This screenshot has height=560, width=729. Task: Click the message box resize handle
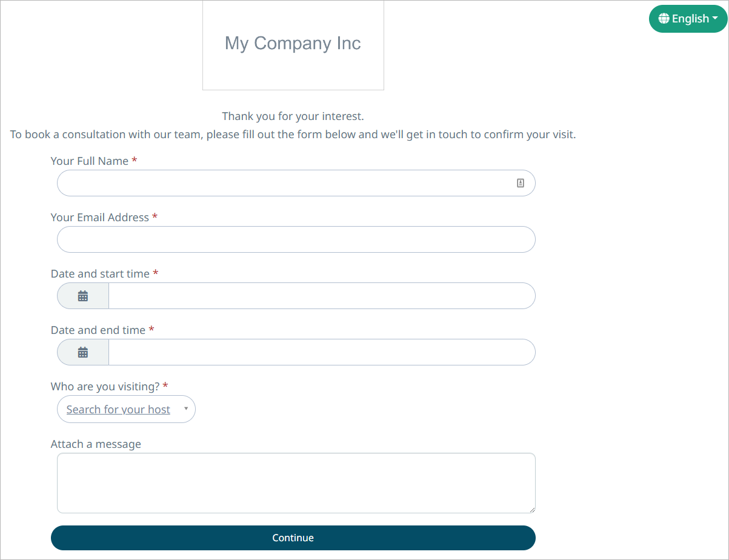click(531, 509)
